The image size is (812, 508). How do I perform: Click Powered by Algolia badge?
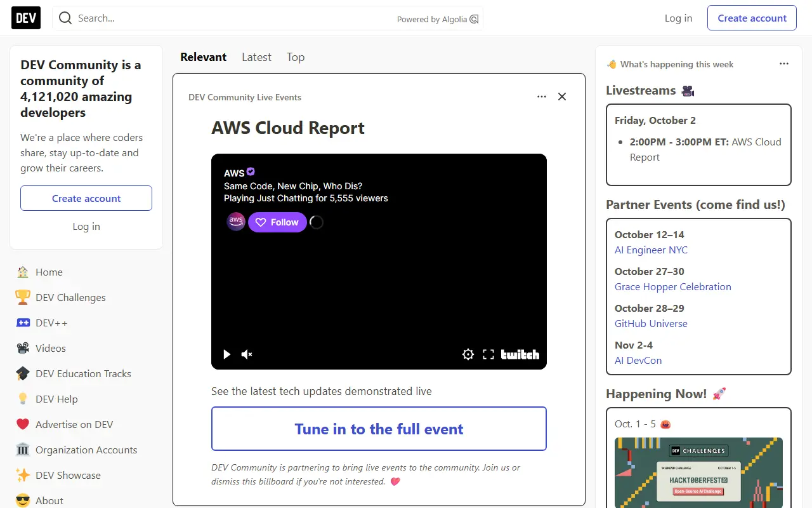[x=438, y=19]
